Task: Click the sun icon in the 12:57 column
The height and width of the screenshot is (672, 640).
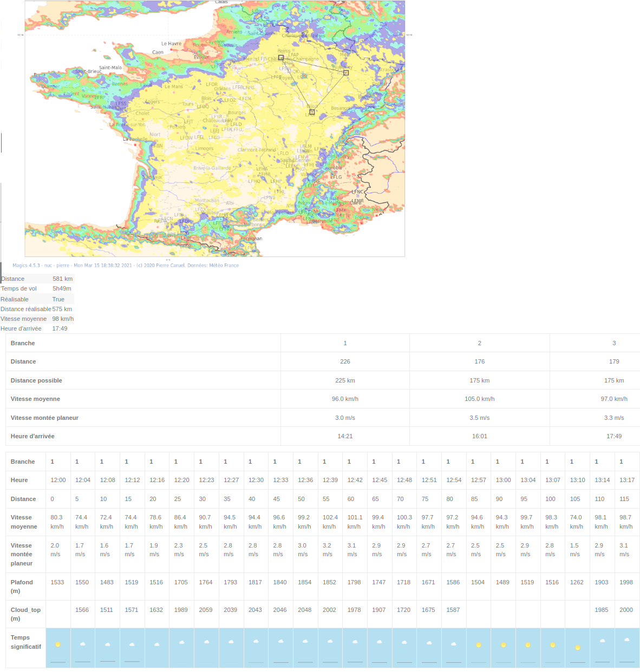Action: coord(479,645)
